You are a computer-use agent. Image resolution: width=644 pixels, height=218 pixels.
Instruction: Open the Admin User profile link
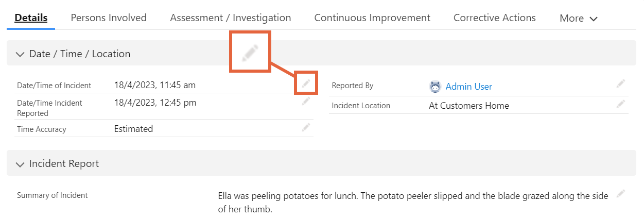pos(469,87)
